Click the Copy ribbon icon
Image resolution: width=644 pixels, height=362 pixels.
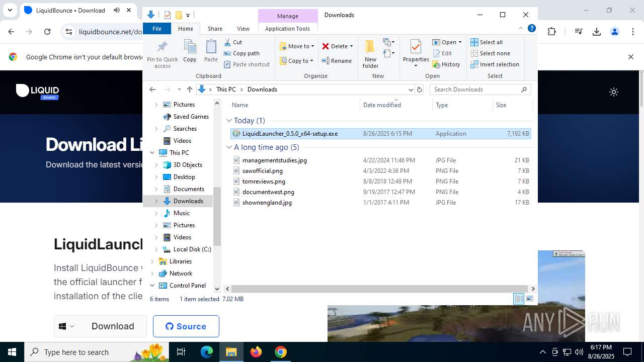(190, 51)
